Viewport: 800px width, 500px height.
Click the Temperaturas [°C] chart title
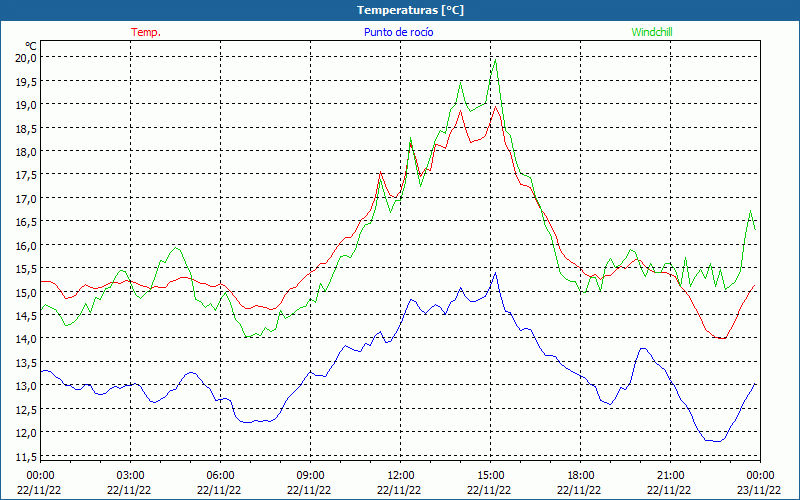pyautogui.click(x=410, y=9)
